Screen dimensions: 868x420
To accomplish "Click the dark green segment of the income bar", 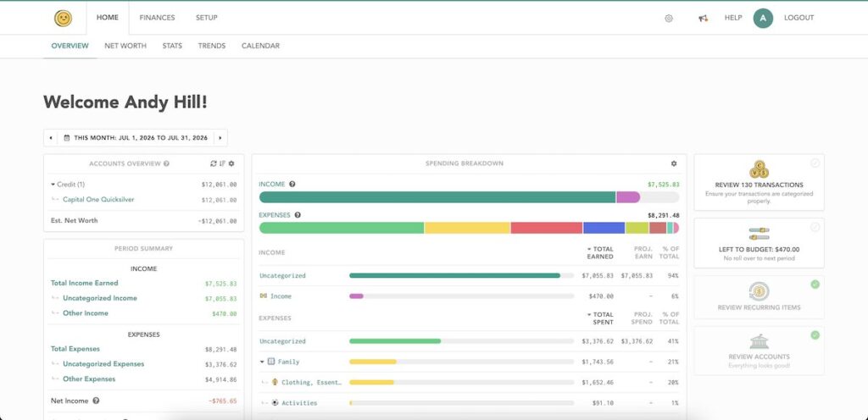I will (x=437, y=197).
